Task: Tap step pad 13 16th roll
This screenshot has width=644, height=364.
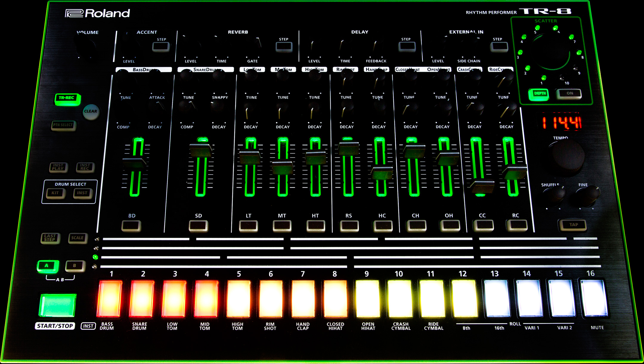Action: (497, 298)
